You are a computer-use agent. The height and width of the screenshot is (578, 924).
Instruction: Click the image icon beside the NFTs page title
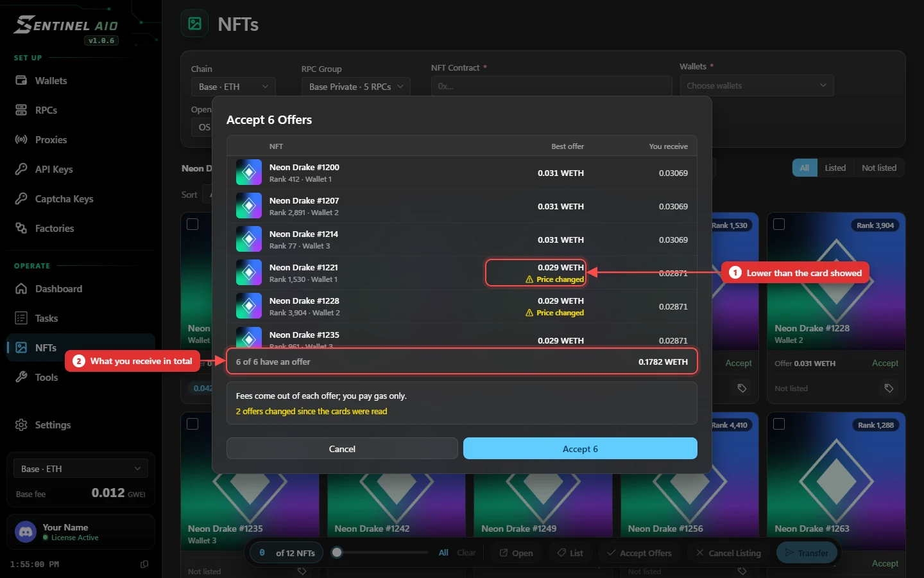tap(194, 24)
